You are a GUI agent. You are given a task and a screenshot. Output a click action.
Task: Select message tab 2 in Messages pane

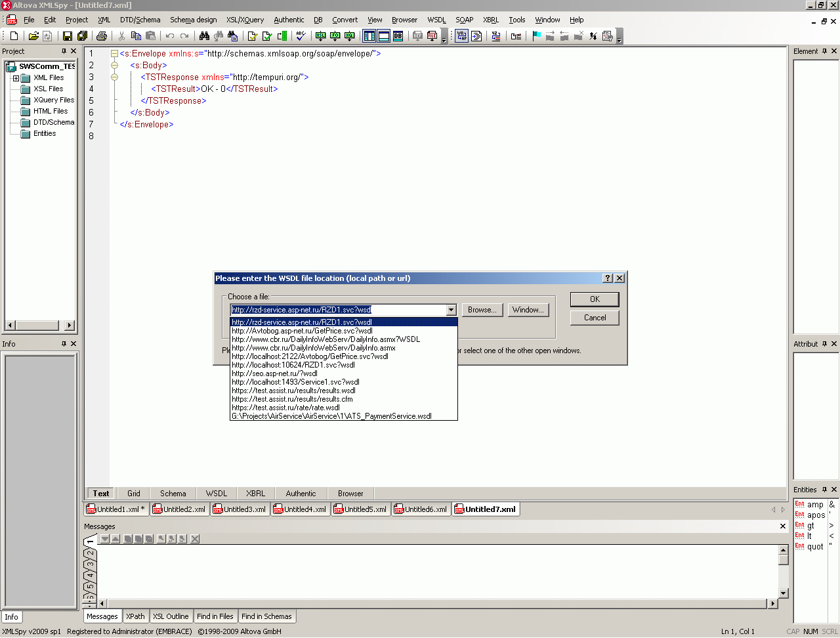91,553
